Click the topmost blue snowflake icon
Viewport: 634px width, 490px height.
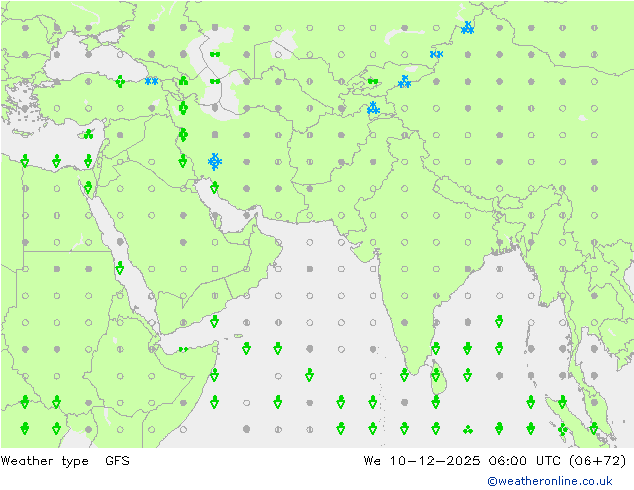pyautogui.click(x=467, y=28)
